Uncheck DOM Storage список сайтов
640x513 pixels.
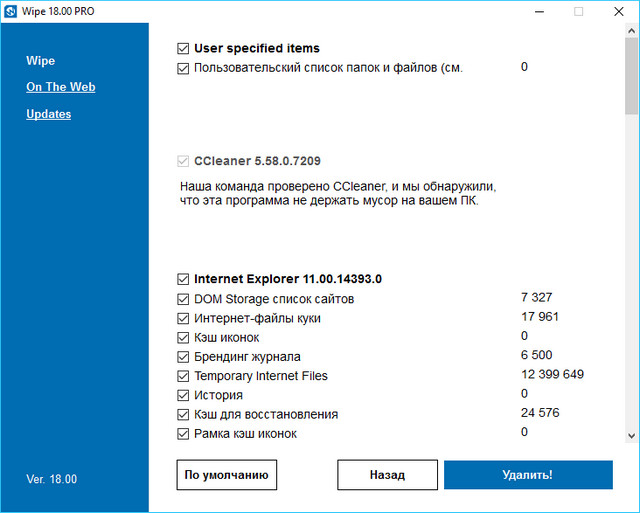(182, 299)
